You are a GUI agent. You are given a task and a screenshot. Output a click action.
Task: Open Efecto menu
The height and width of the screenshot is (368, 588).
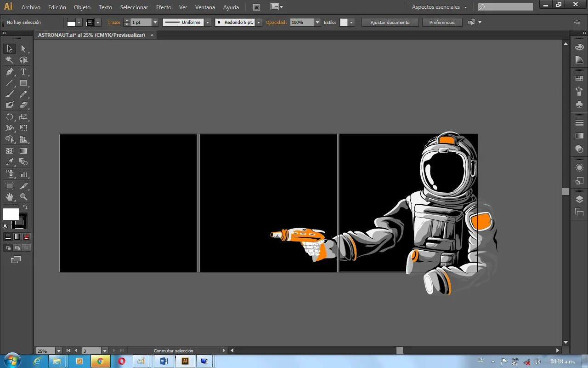164,7
